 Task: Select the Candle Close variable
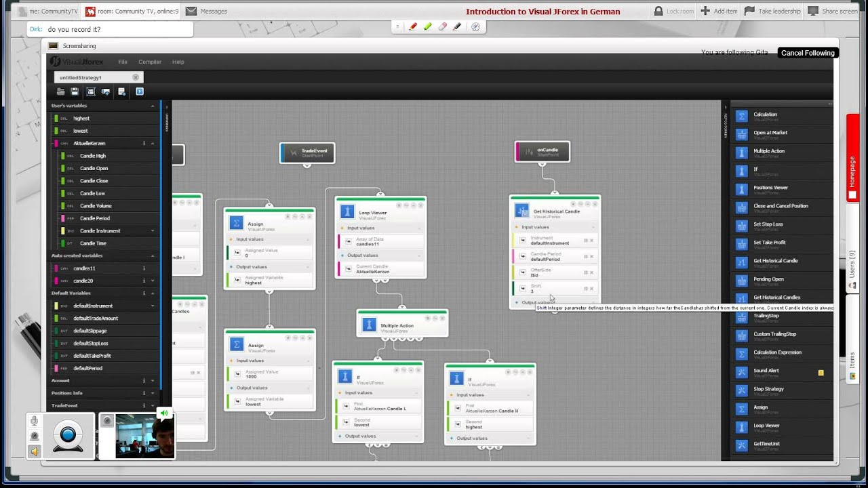pyautogui.click(x=94, y=181)
